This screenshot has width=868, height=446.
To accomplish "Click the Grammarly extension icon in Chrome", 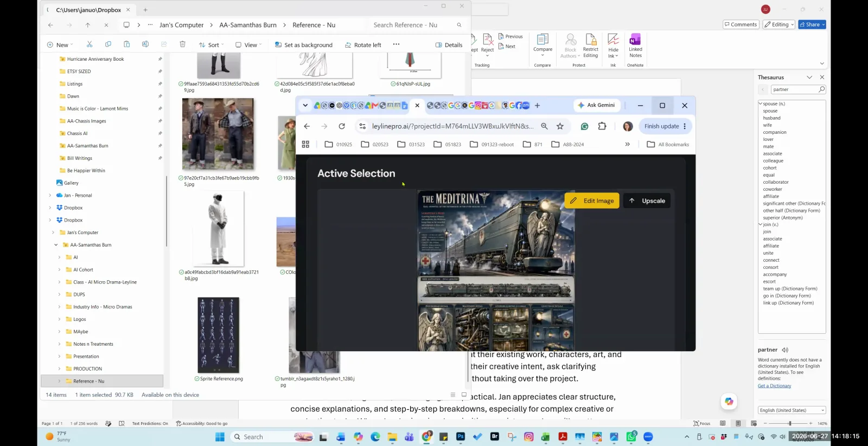I will pos(584,126).
